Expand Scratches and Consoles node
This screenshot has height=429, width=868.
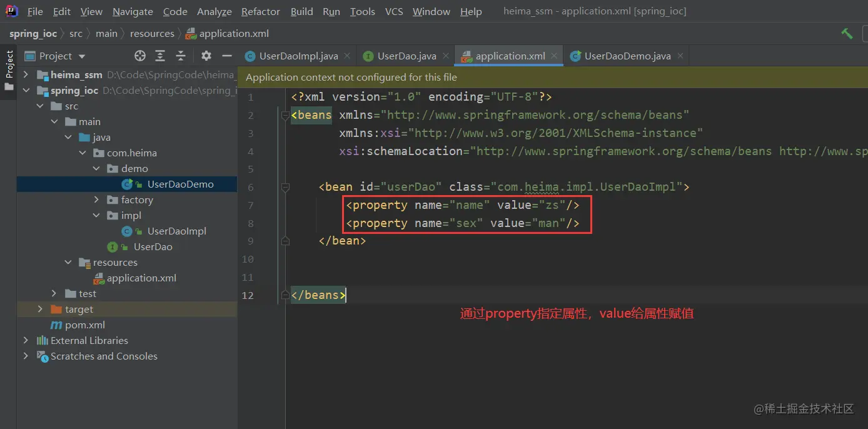click(26, 356)
